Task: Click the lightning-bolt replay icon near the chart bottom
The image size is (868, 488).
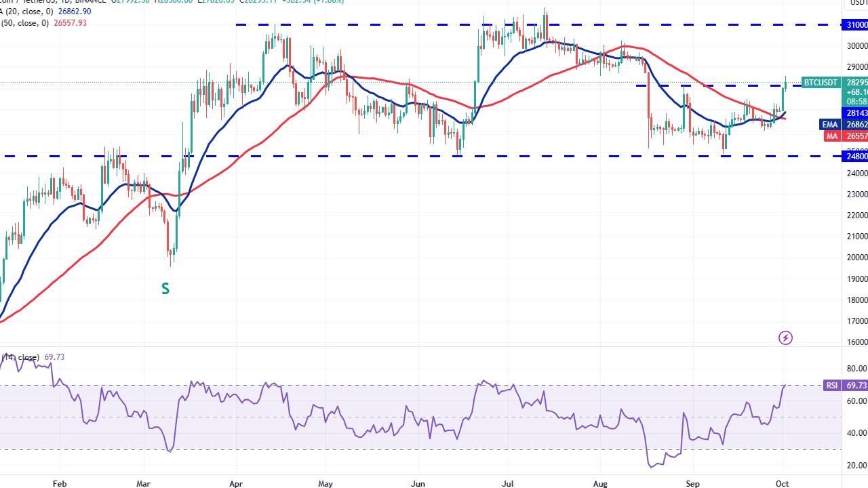Action: pos(785,338)
